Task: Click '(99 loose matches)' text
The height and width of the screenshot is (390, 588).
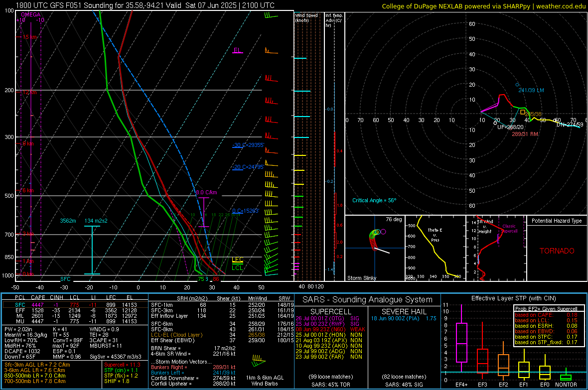Action: click(331, 377)
